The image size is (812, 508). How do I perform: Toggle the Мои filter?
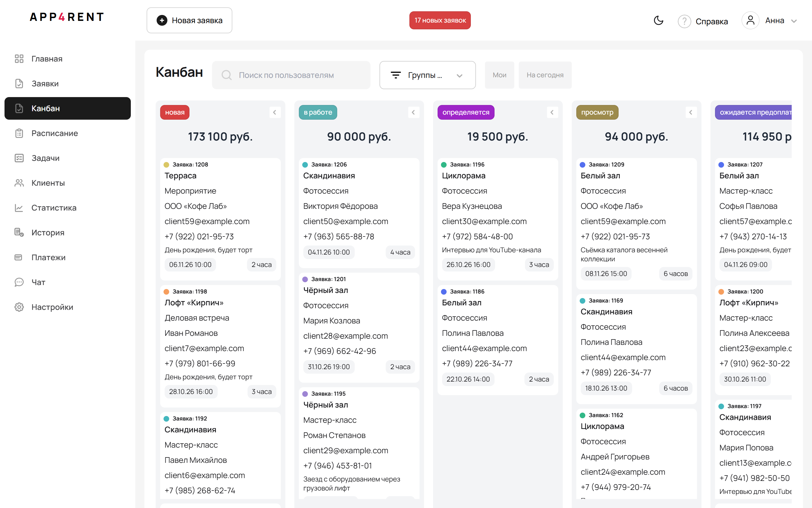coord(499,75)
